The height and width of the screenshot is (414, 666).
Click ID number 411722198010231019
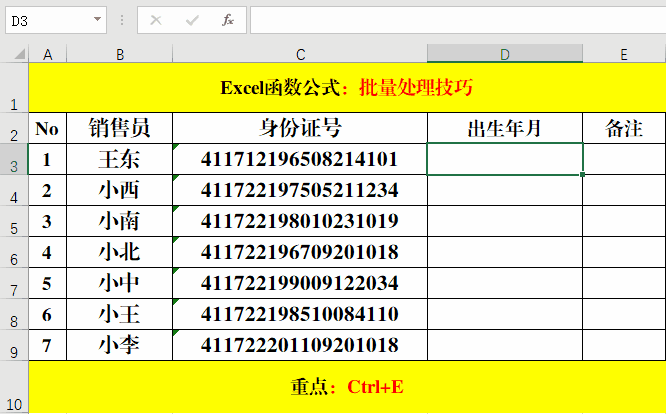click(300, 221)
